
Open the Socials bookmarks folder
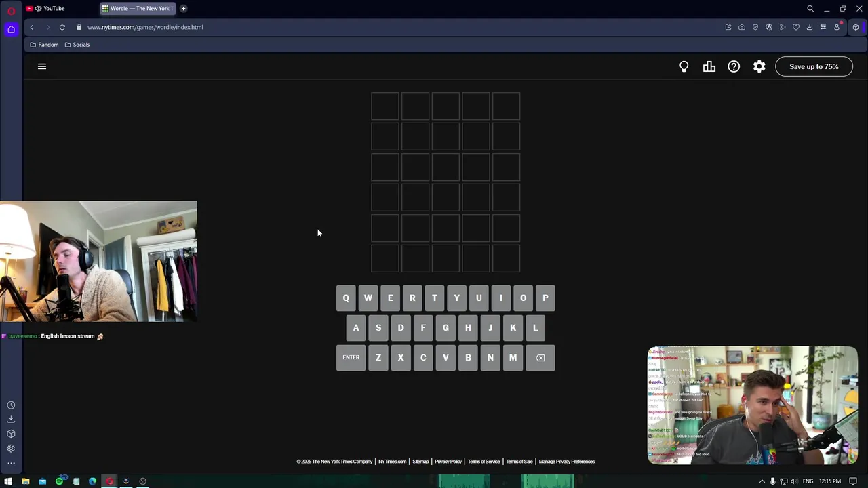pyautogui.click(x=77, y=45)
